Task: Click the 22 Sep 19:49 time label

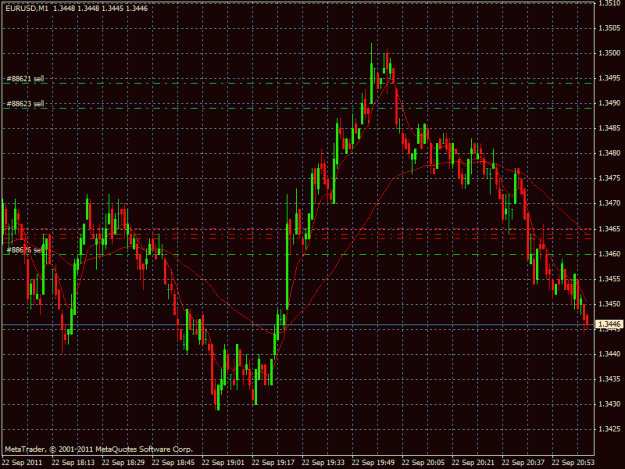Action: click(x=373, y=463)
